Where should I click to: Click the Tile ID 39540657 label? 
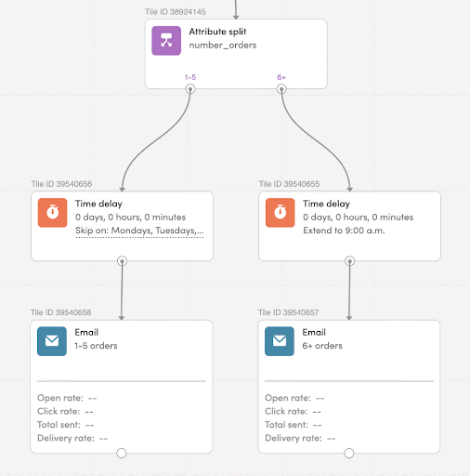click(x=289, y=312)
